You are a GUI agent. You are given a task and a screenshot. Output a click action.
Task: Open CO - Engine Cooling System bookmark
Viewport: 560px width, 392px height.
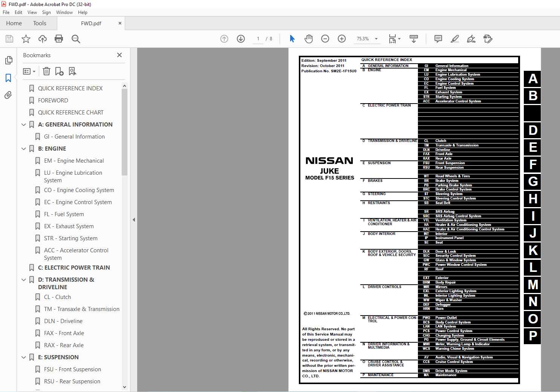point(79,190)
